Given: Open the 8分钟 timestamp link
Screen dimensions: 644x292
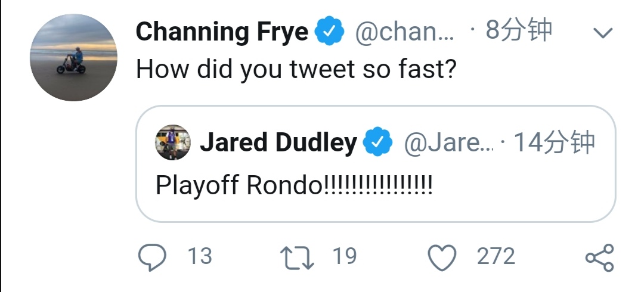Looking at the screenshot, I should click(519, 30).
